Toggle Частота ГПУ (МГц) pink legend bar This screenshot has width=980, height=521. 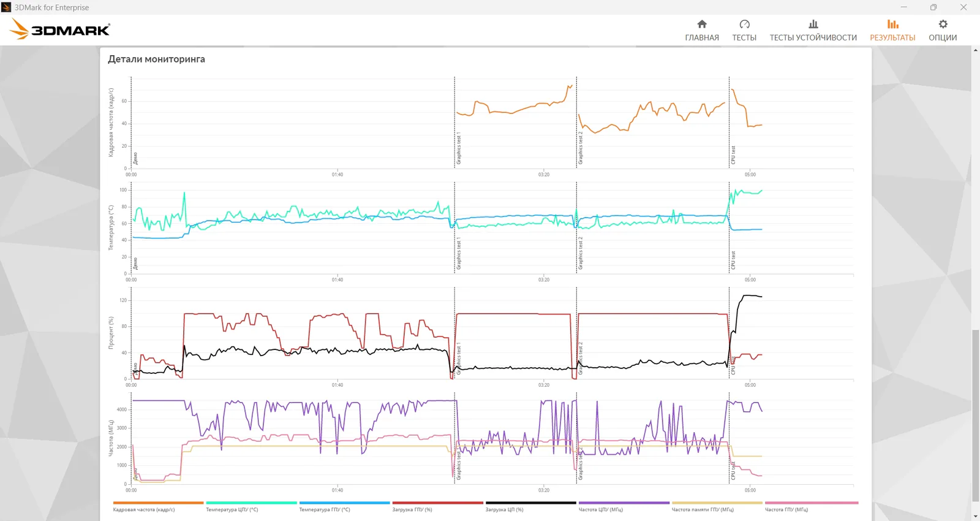(x=811, y=503)
